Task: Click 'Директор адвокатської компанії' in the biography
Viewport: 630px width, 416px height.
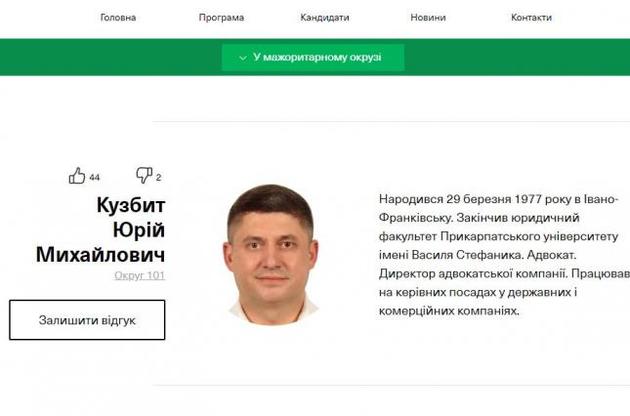Action: click(473, 273)
